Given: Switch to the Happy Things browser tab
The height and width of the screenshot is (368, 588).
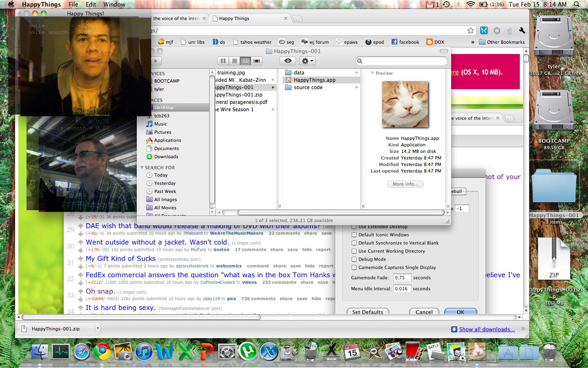Looking at the screenshot, I should point(234,18).
